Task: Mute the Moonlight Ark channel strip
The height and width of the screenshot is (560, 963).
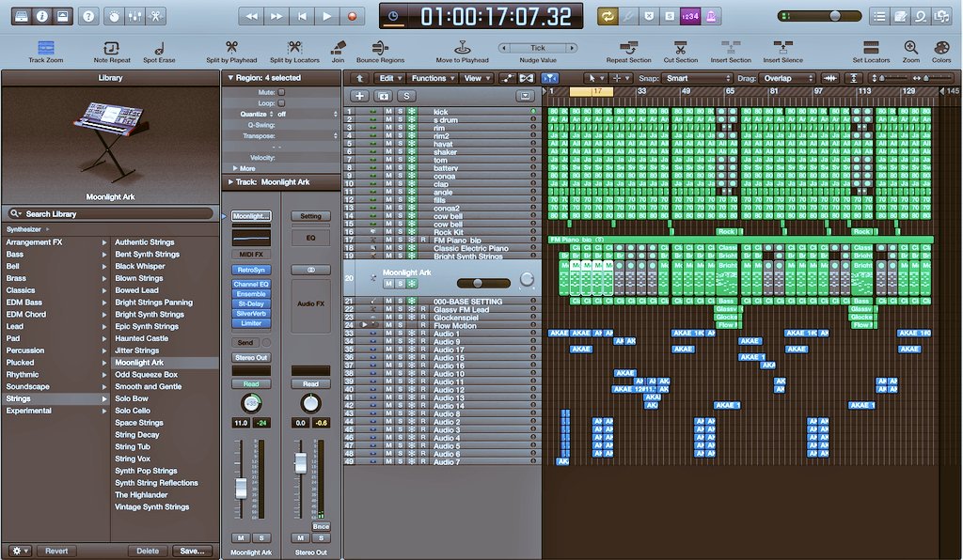Action: tap(241, 537)
